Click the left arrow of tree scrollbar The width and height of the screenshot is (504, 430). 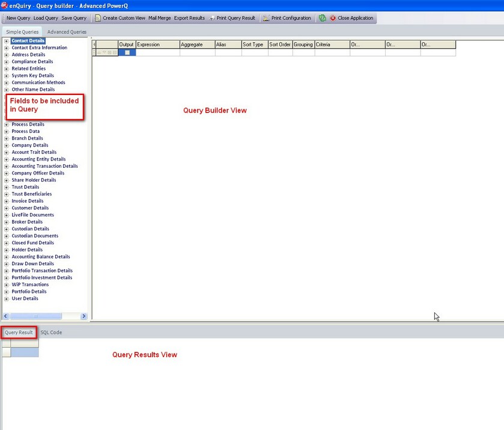[5, 316]
